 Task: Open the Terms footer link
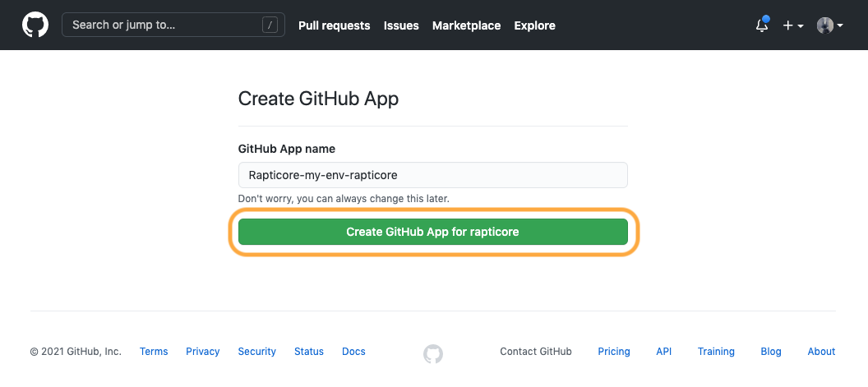point(154,352)
